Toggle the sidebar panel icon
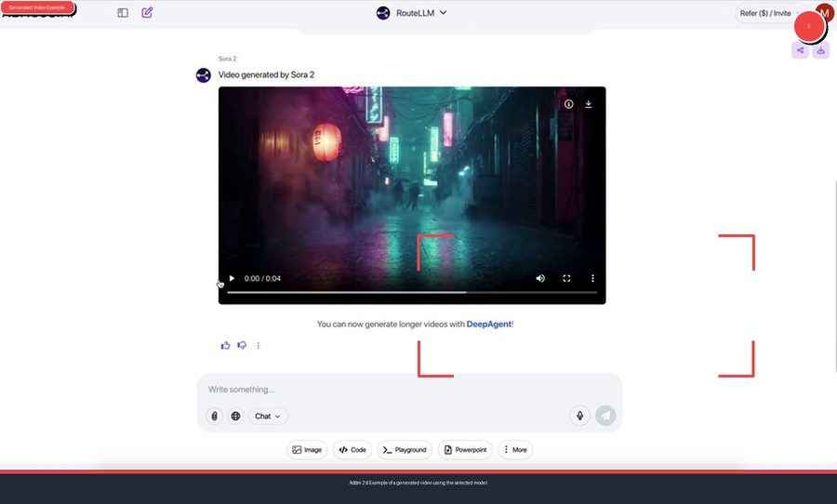Viewport: 837px width, 504px height. coord(123,13)
